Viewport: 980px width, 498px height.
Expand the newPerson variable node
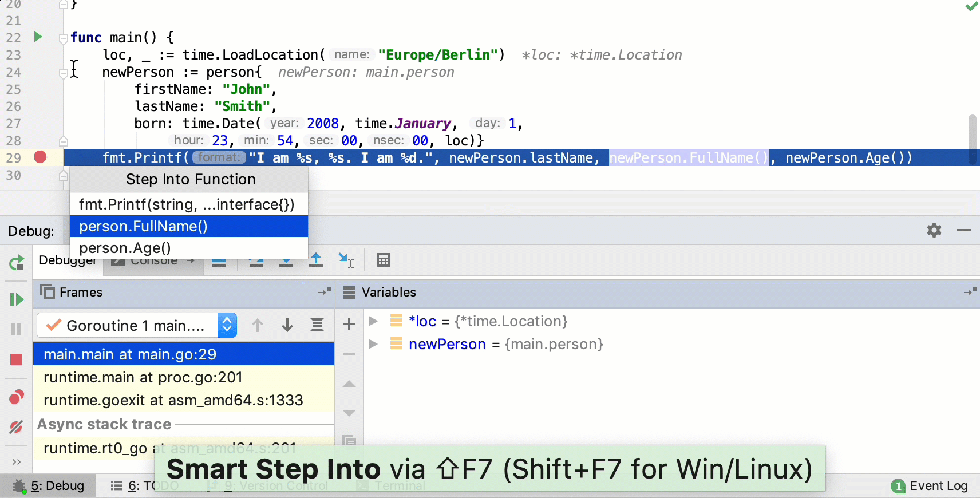[x=373, y=344]
